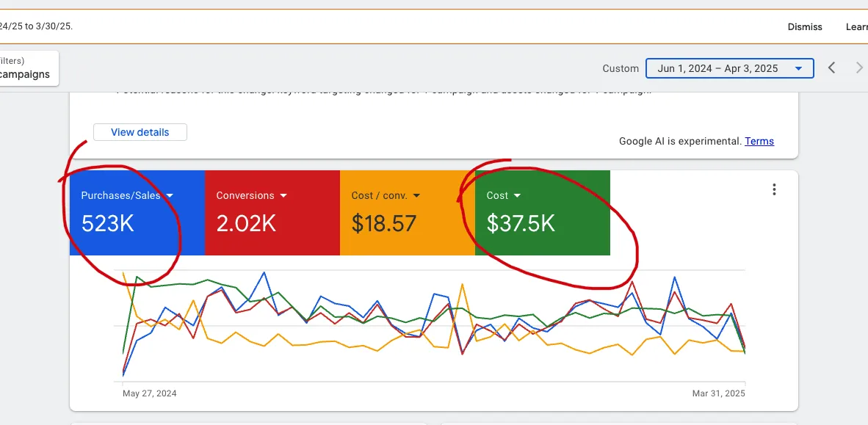Open the date range picker Jun 1, 2024 – Apr 3, 2025
Image resolution: width=868 pixels, height=425 pixels.
[x=730, y=68]
